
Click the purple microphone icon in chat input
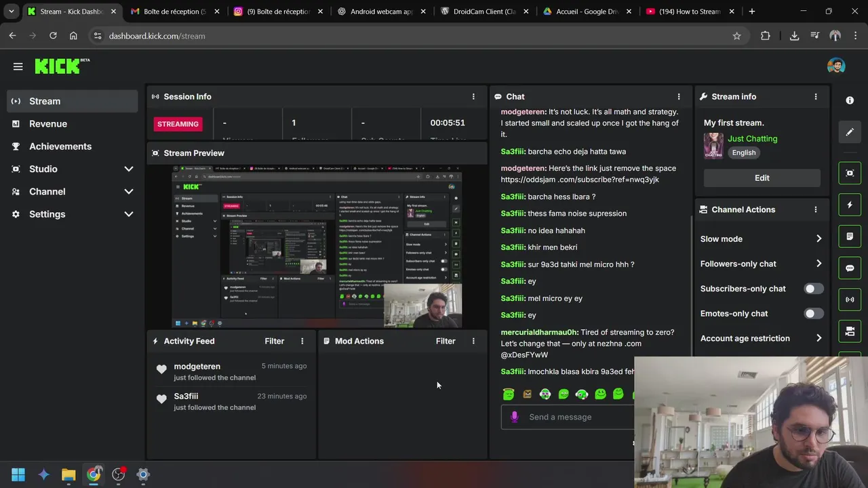coord(514,417)
